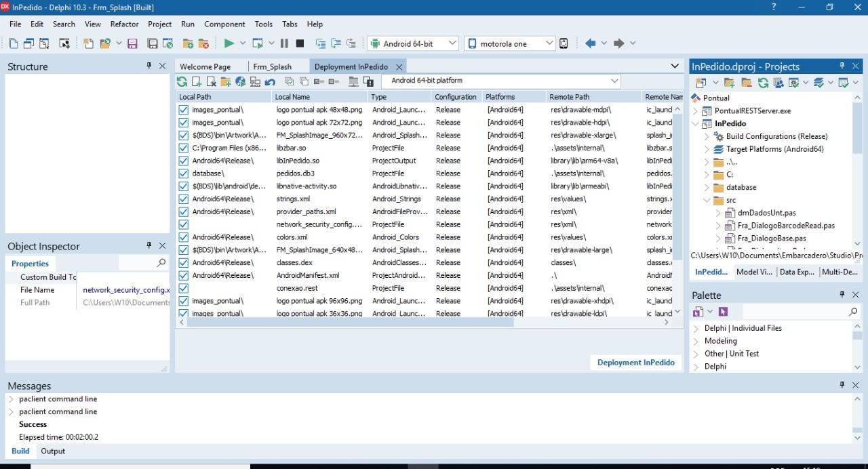Navigate forward with the gray arrow
868x469 pixels.
tap(618, 43)
